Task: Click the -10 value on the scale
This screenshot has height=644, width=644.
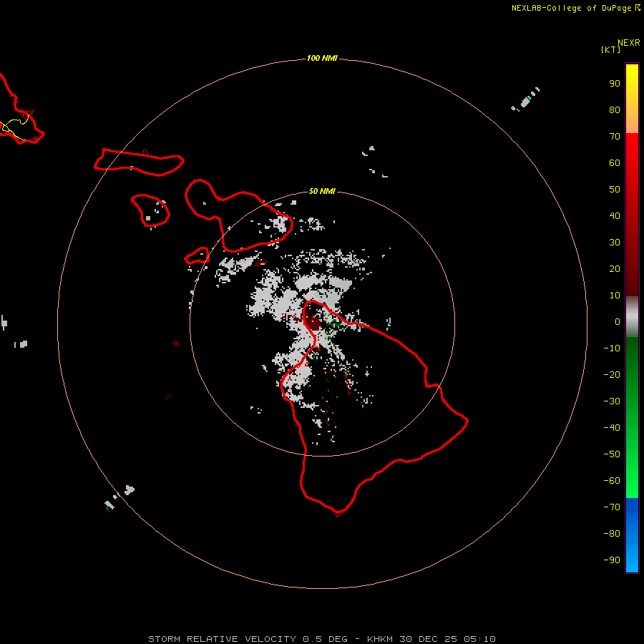Action: coord(612,348)
